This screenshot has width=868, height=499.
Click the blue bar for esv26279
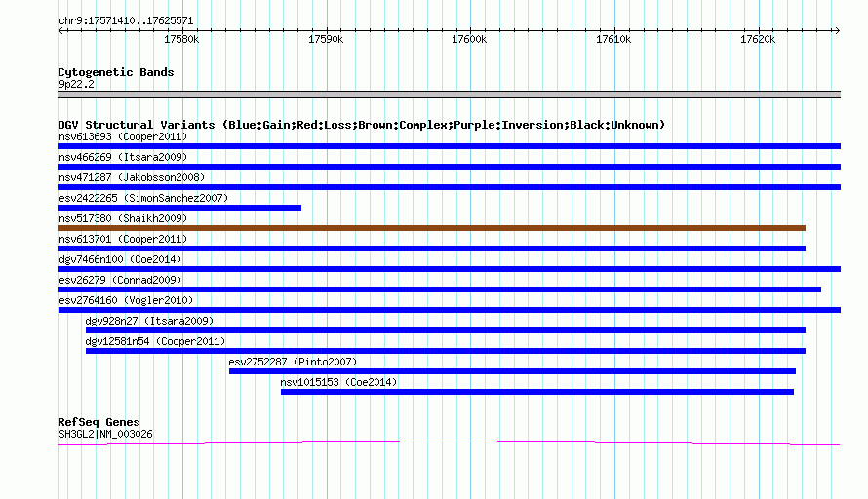point(440,289)
